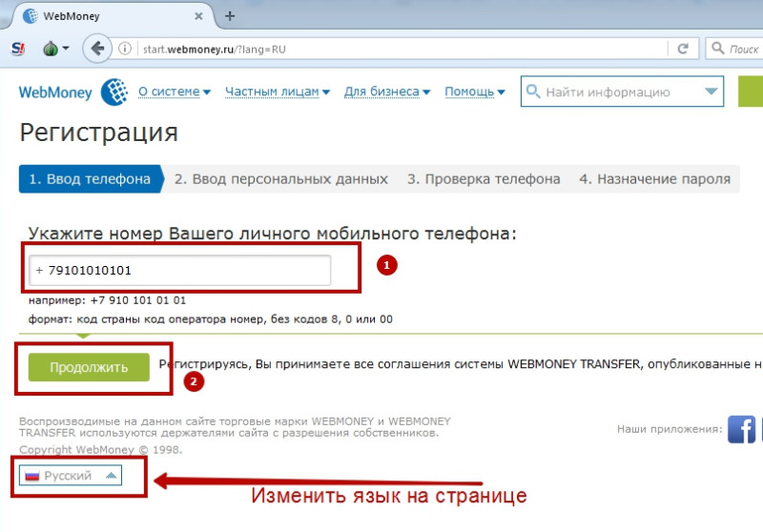Image resolution: width=763 pixels, height=532 pixels.
Task: Open the Частным лицам menu
Action: [x=278, y=92]
